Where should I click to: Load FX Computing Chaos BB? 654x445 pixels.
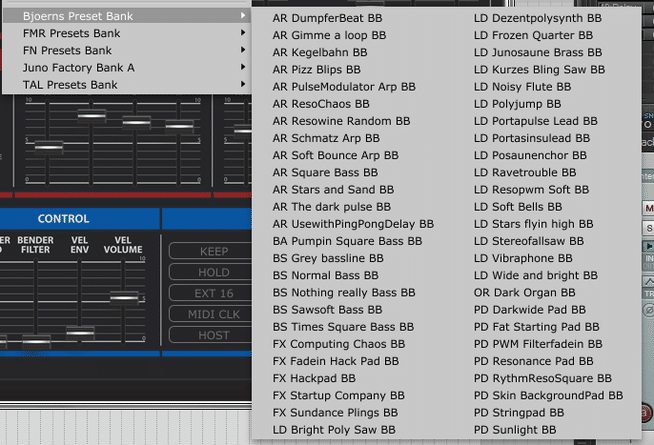[x=339, y=344]
